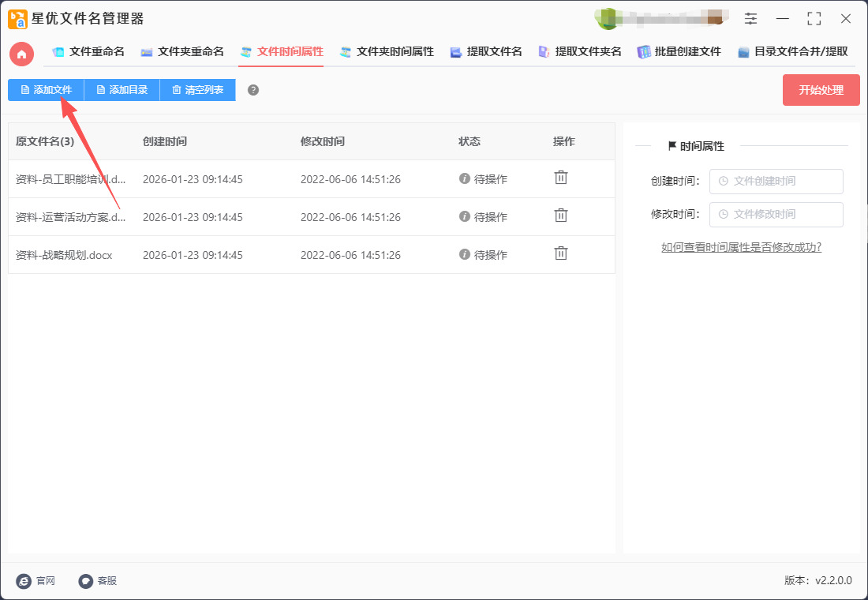Screen dimensions: 868x600
Task: Select the 提取文件名 tab
Action: point(486,52)
